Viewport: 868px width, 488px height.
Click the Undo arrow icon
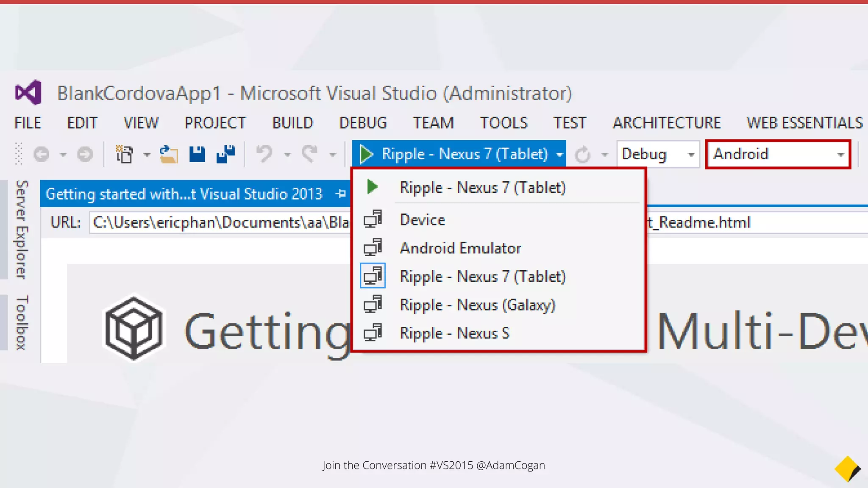[x=265, y=154]
